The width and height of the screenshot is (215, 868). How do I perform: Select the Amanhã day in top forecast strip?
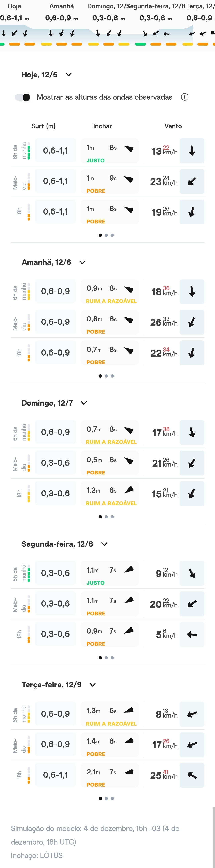[61, 6]
